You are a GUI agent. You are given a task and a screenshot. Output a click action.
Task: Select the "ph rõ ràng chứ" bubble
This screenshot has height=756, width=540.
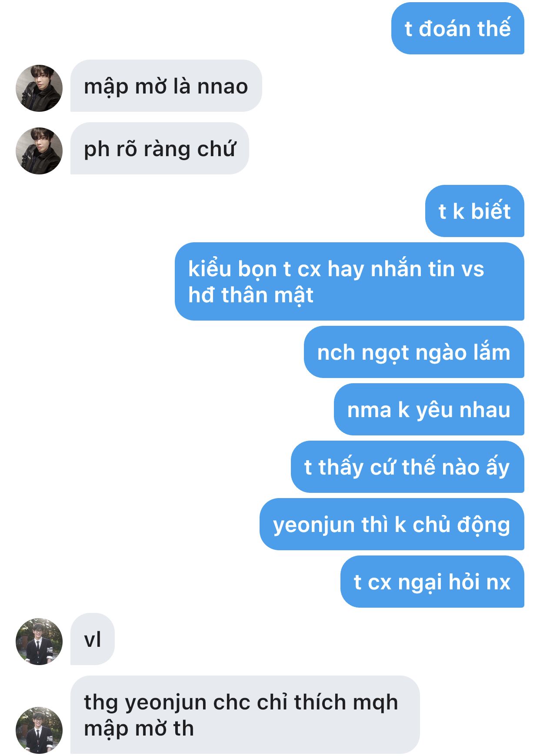coord(160,148)
